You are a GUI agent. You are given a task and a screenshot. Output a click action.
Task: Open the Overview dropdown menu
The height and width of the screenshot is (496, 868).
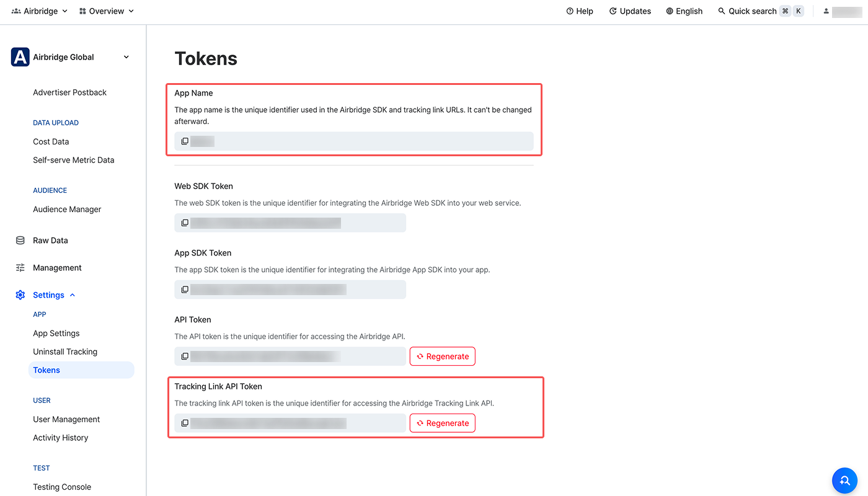(x=107, y=11)
